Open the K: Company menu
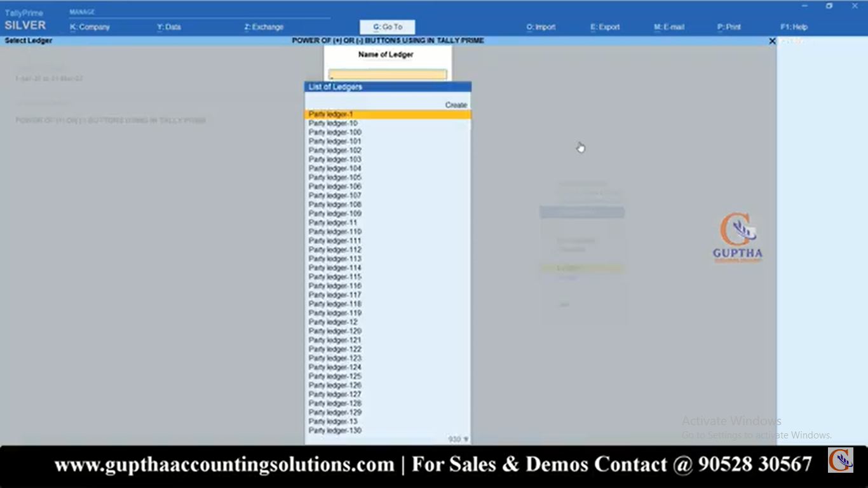Viewport: 868px width, 488px height. coord(90,27)
